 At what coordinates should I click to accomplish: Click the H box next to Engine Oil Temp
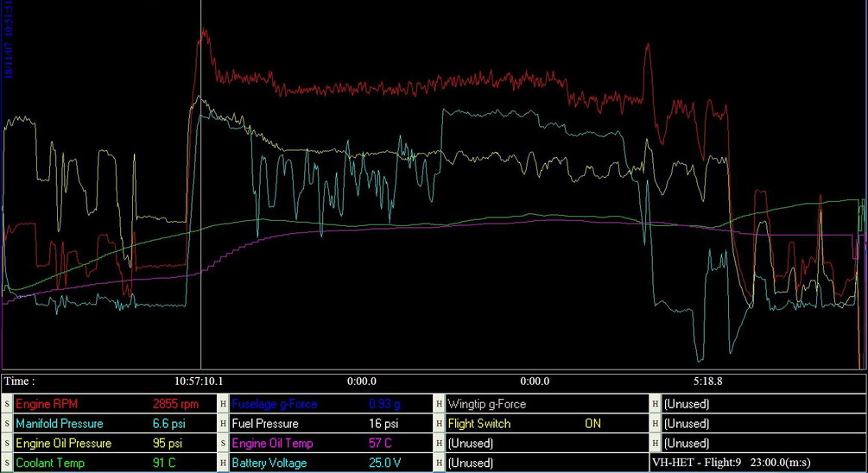pos(223,444)
